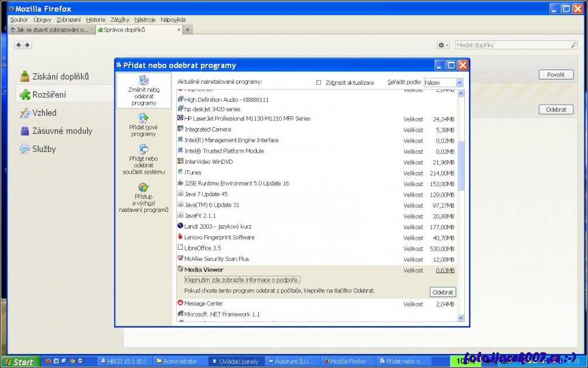Open a new tab with plus button
588x368 pixels.
tap(188, 30)
